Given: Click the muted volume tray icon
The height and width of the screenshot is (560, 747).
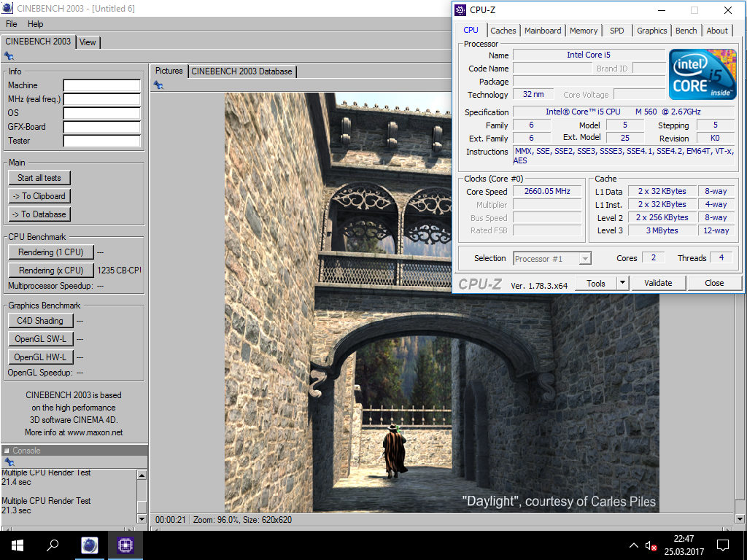Looking at the screenshot, I should pyautogui.click(x=651, y=545).
